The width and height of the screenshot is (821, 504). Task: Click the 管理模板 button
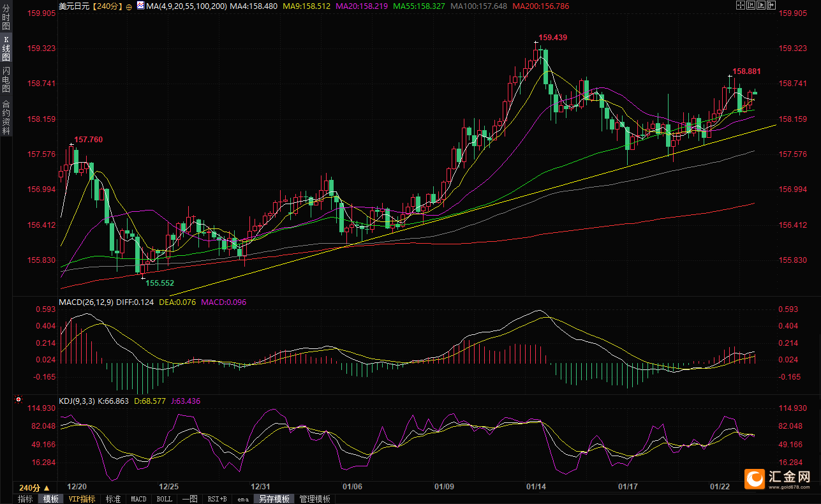[x=314, y=499]
